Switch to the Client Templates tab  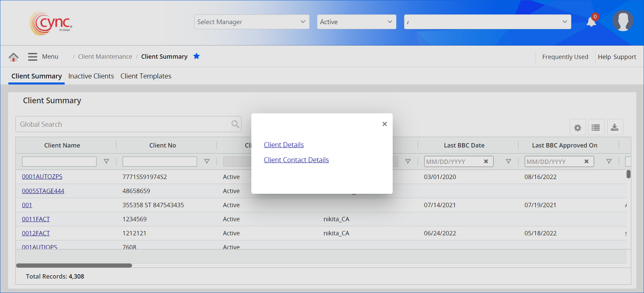coord(146,76)
